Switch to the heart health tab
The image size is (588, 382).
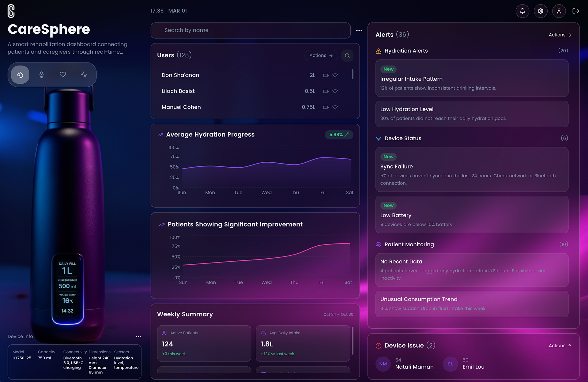[x=63, y=75]
